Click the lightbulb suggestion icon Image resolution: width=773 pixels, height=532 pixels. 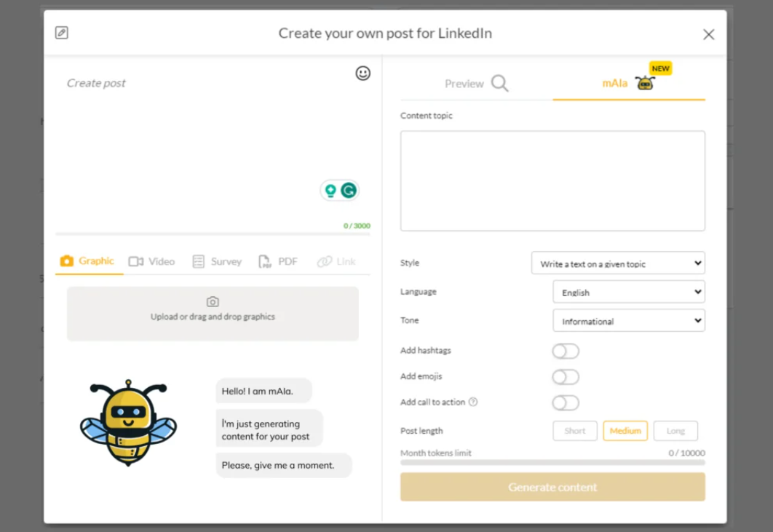tap(332, 191)
